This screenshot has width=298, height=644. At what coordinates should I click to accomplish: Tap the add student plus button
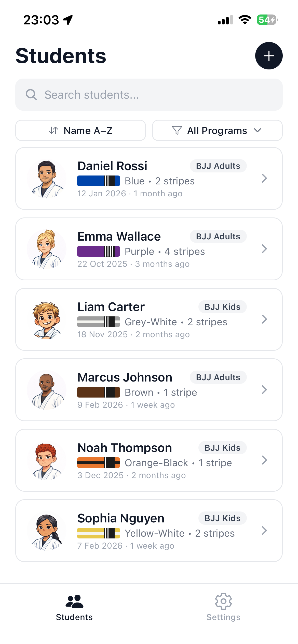click(269, 56)
